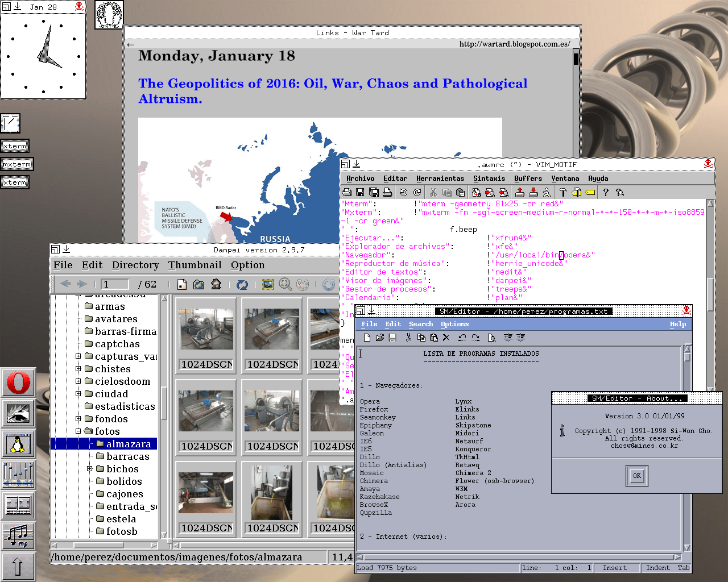Click the SM/Editor vertical scrollbar thumb

(687, 357)
